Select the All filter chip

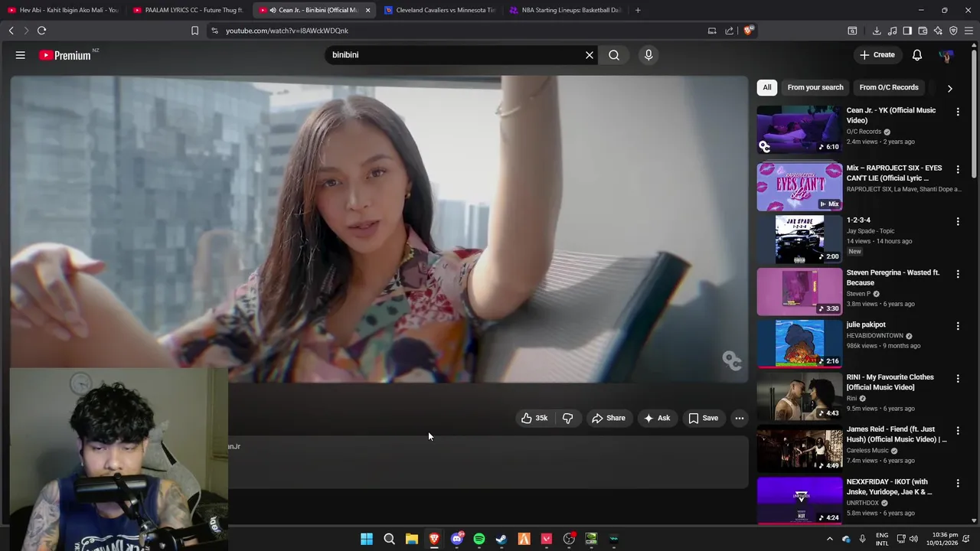(x=767, y=87)
